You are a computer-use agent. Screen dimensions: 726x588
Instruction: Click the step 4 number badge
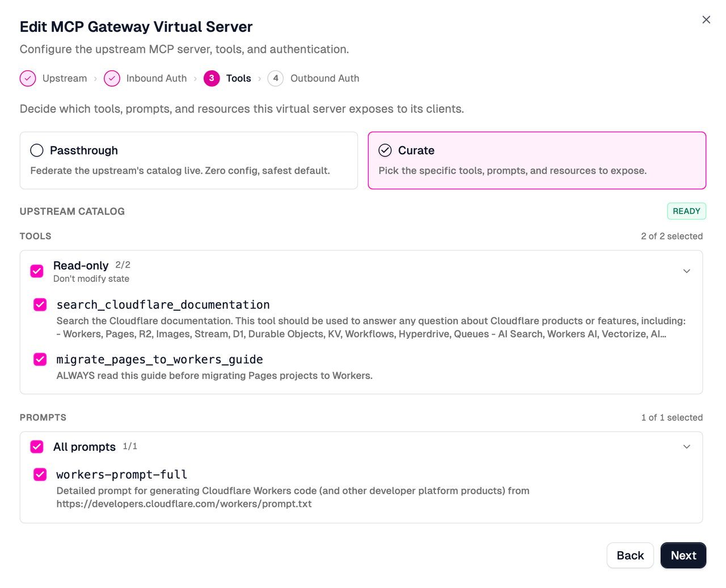point(276,78)
